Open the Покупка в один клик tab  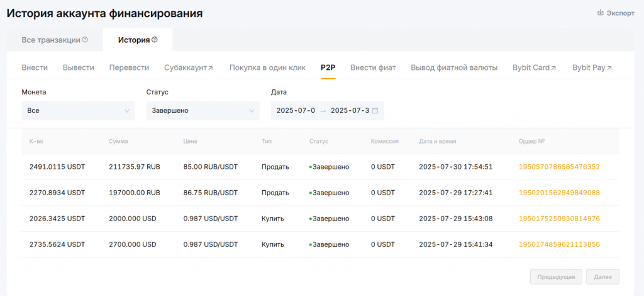click(267, 68)
